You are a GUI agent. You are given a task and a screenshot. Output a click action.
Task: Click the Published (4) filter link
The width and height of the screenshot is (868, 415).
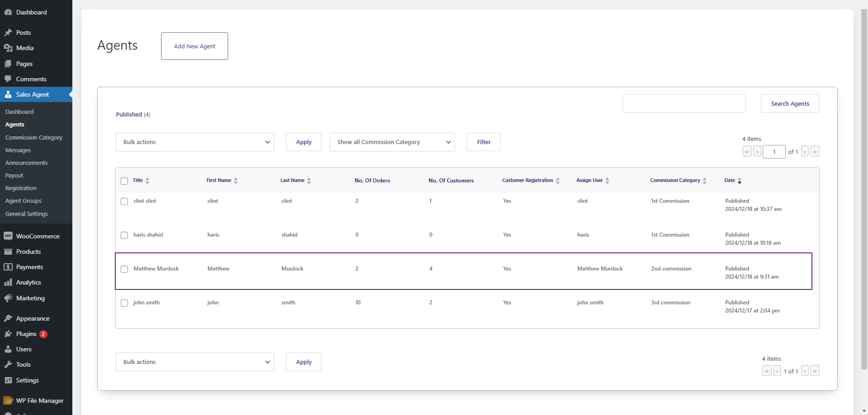coord(133,114)
